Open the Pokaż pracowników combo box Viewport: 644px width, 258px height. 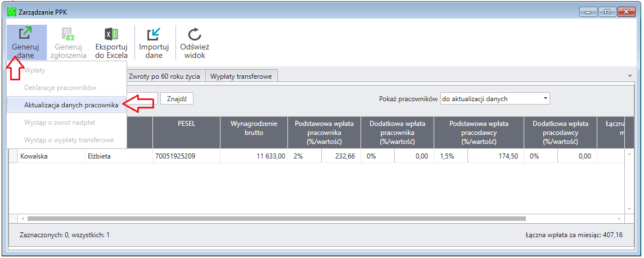[494, 98]
